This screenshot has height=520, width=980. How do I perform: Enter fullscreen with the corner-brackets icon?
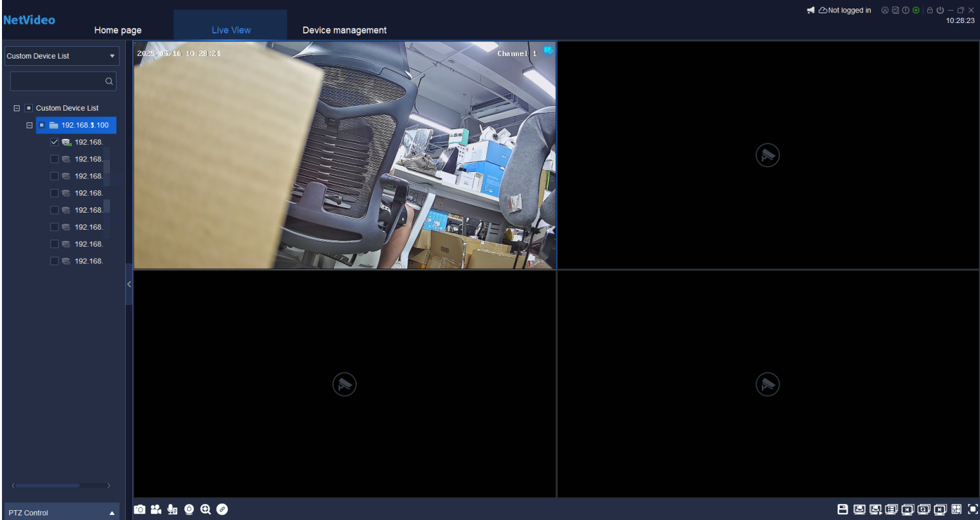973,509
